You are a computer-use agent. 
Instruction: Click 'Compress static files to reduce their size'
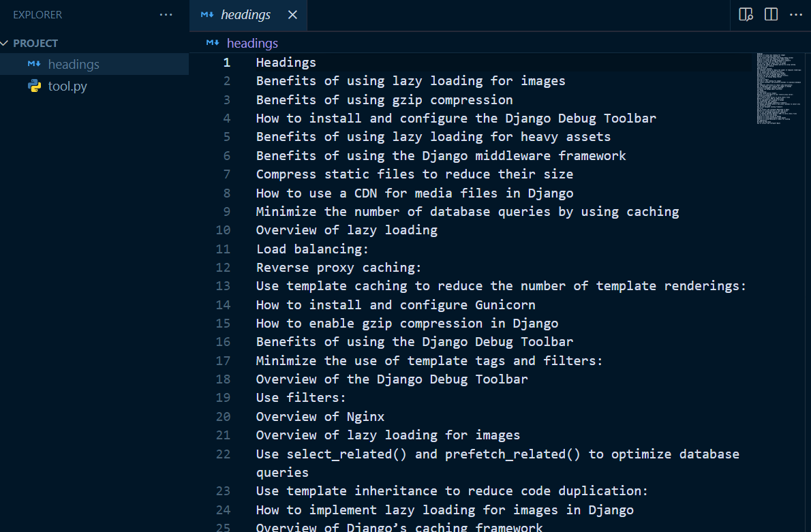pos(414,174)
